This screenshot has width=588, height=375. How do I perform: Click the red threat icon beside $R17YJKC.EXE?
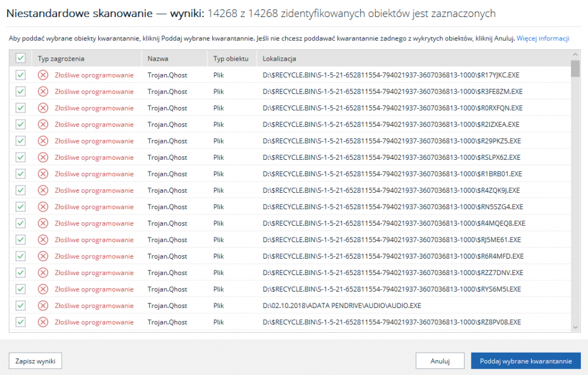42,75
